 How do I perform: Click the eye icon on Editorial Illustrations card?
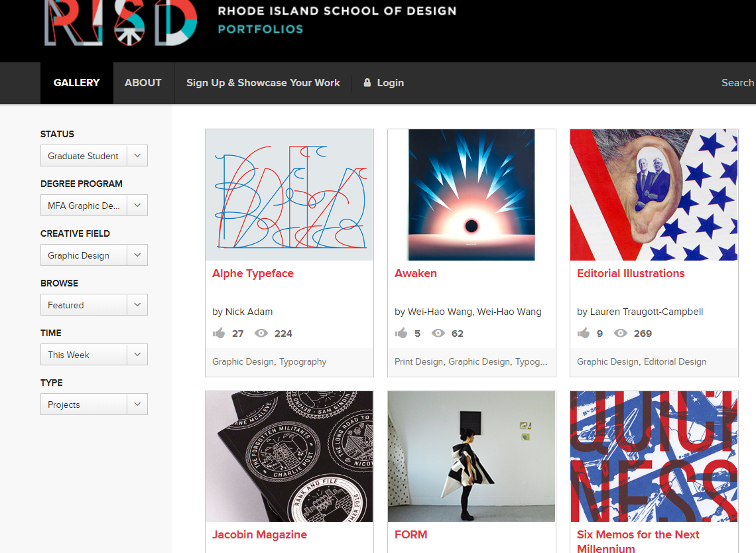coord(621,333)
